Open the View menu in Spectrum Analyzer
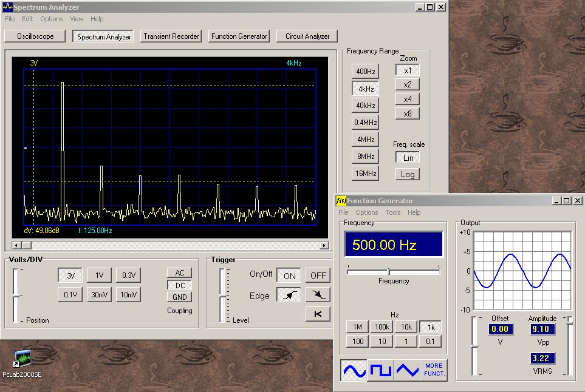 coord(77,19)
